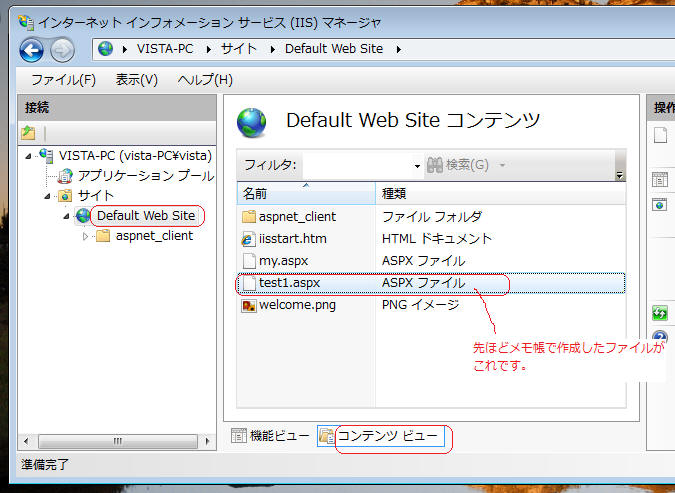Click the my.aspx file icon

pos(249,261)
